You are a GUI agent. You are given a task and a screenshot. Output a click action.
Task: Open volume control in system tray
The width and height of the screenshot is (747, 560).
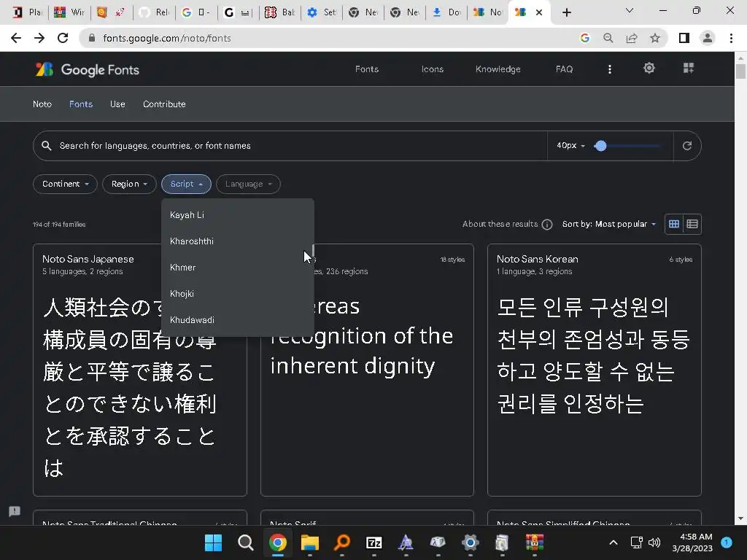click(x=654, y=542)
